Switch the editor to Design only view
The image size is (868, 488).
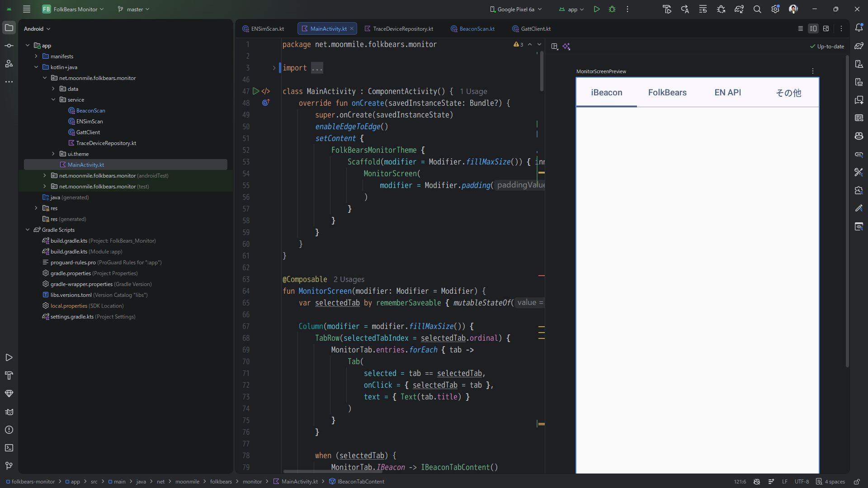click(826, 28)
